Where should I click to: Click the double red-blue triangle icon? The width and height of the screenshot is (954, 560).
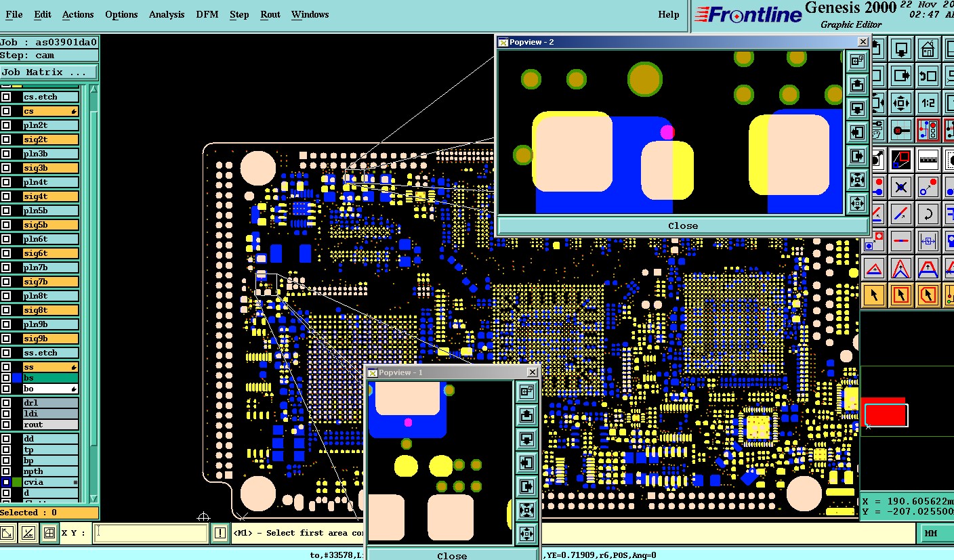(900, 269)
